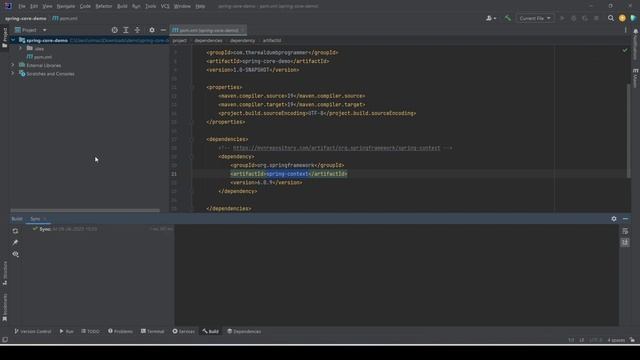This screenshot has width=640, height=360.
Task: Click Select Opened File target icon
Action: (114, 30)
